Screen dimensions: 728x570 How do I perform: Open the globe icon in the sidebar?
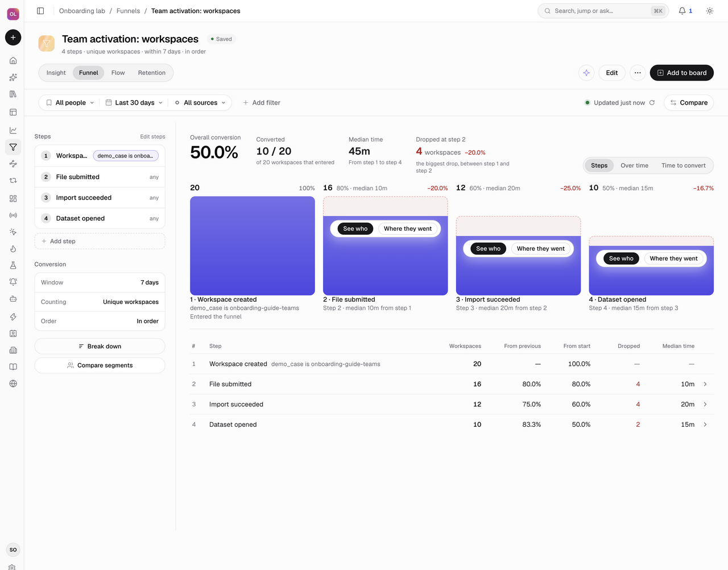pos(13,384)
